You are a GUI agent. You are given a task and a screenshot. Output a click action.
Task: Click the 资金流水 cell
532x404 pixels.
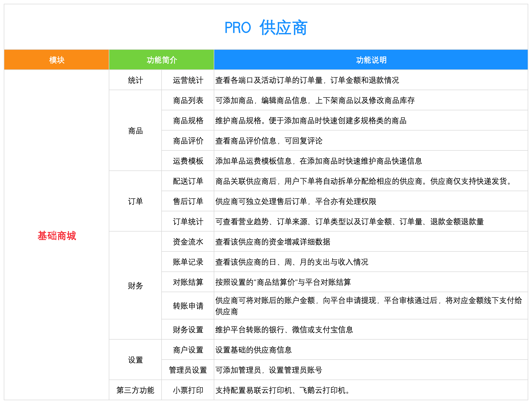[188, 242]
